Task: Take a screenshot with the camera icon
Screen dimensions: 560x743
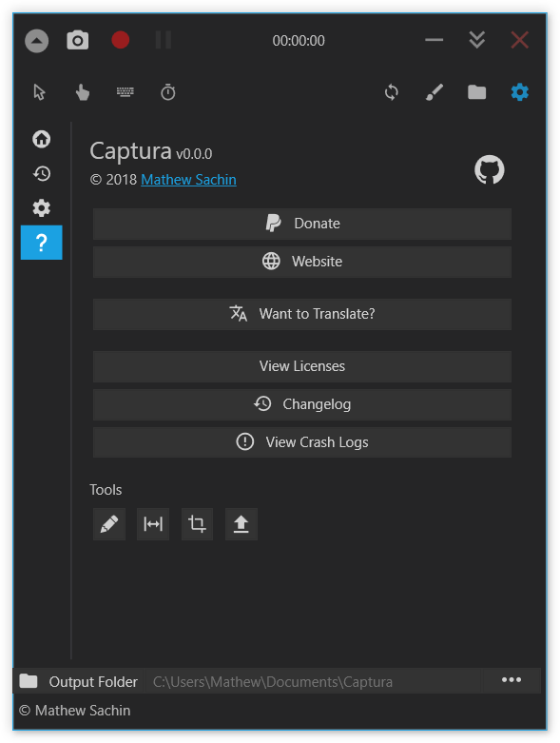Action: [x=78, y=41]
